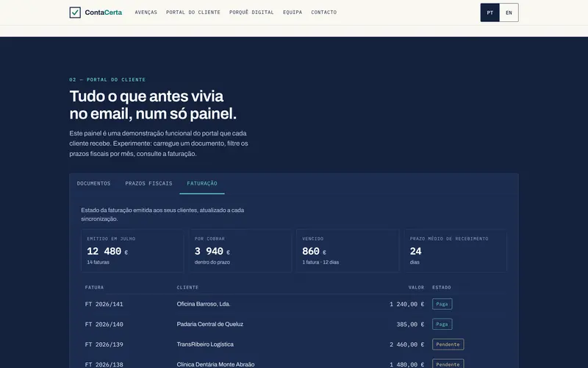Click the 02 — Portal do Cliente label
588x368 pixels.
click(x=107, y=79)
